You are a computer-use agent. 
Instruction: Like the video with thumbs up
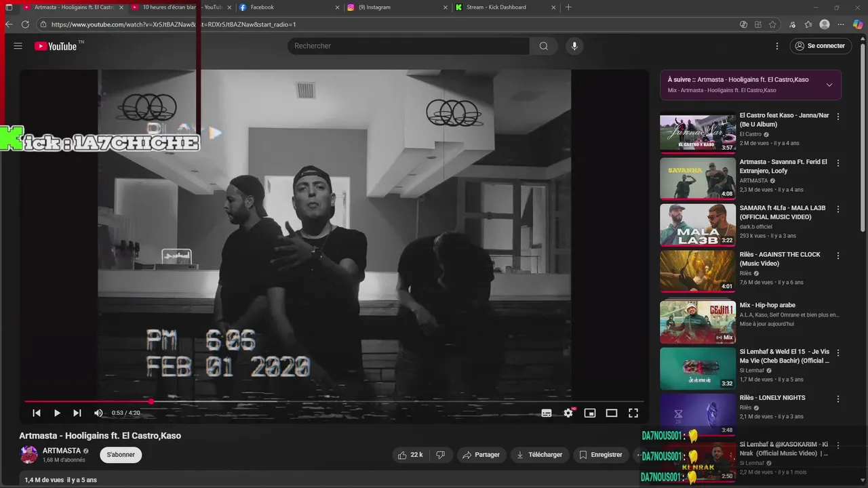pyautogui.click(x=411, y=455)
